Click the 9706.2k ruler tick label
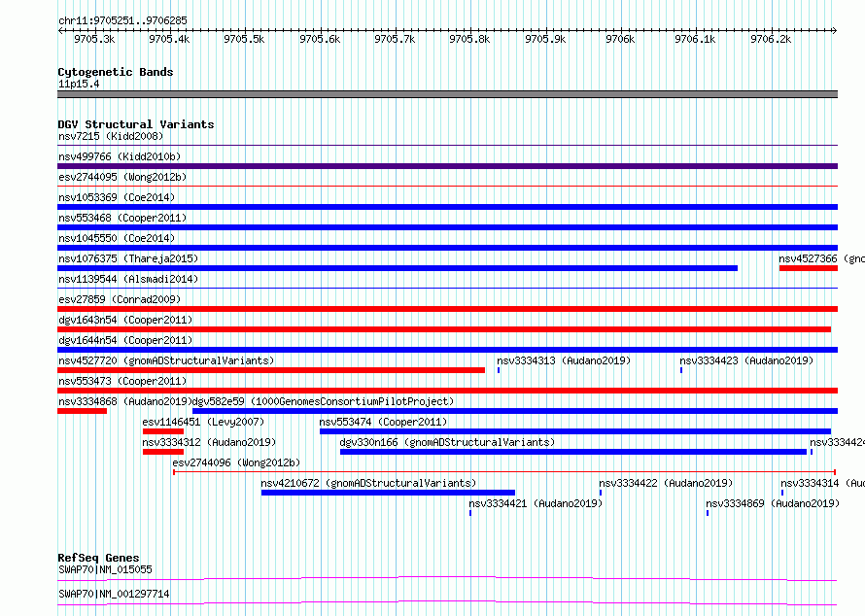The height and width of the screenshot is (616, 865). (771, 39)
